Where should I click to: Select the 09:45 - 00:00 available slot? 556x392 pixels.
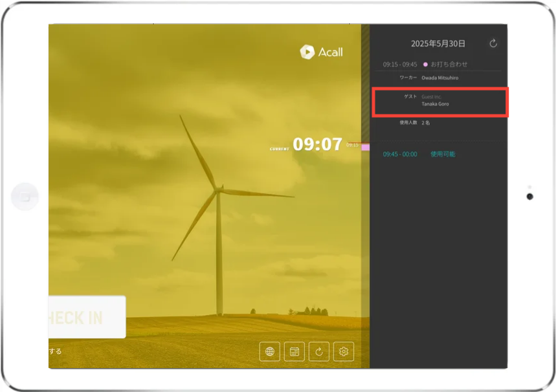point(400,154)
